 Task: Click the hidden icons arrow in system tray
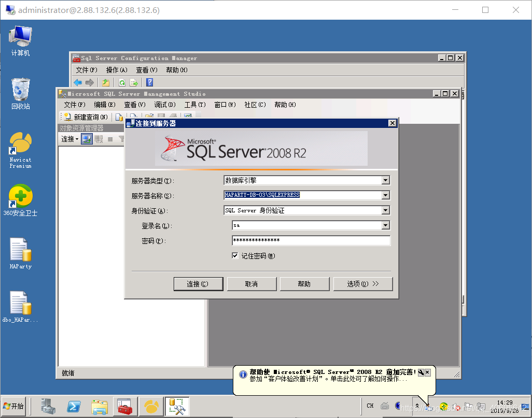tap(417, 406)
